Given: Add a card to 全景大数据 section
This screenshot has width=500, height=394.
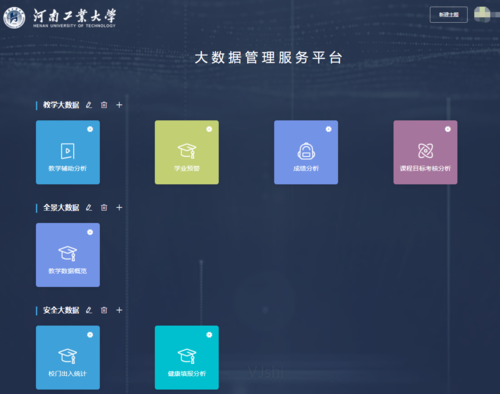Looking at the screenshot, I should point(119,208).
